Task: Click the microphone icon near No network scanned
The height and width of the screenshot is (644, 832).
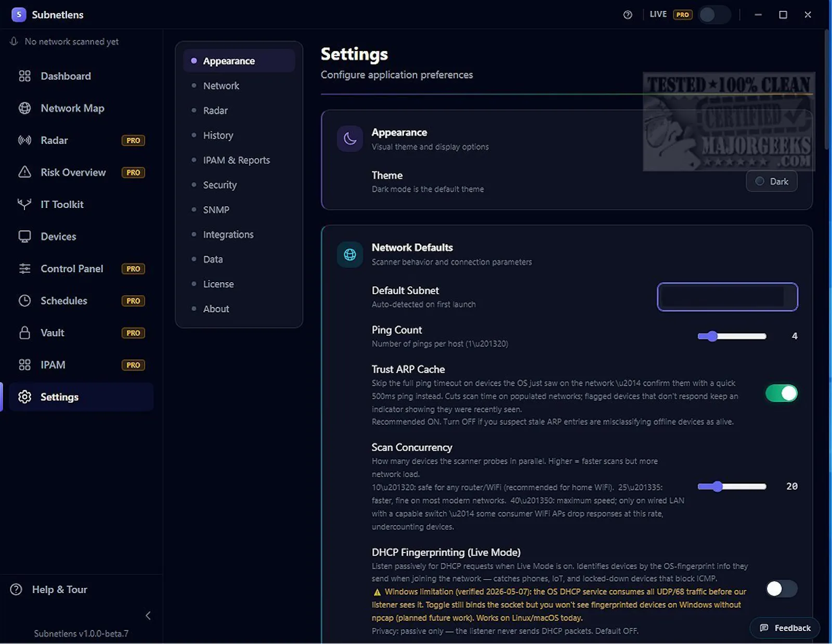Action: pyautogui.click(x=14, y=41)
